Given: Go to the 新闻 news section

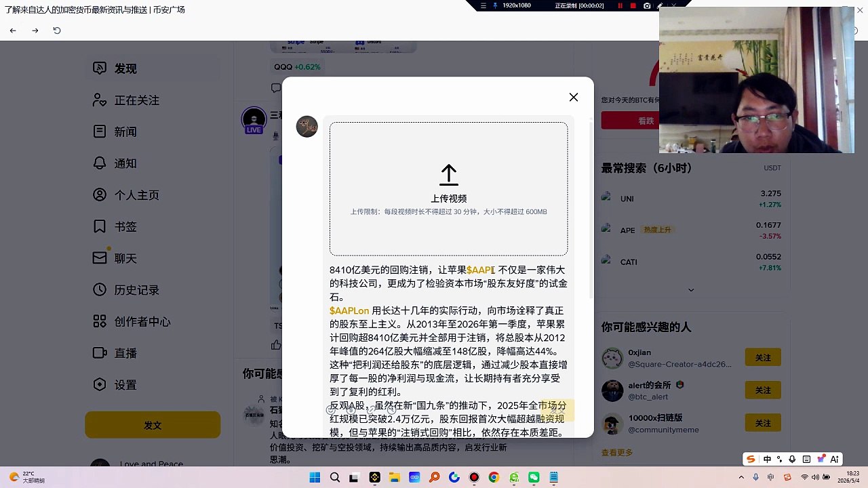Looking at the screenshot, I should pyautogui.click(x=125, y=131).
